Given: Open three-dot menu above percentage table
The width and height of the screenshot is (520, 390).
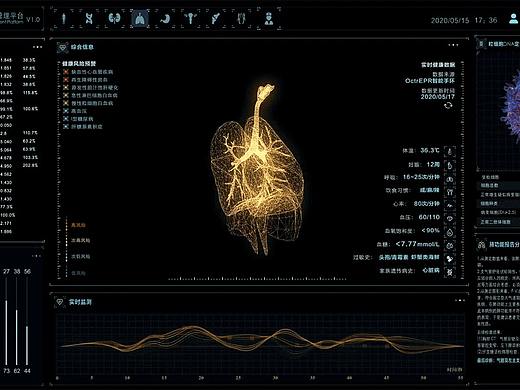Looking at the screenshot, I should click(37, 47).
